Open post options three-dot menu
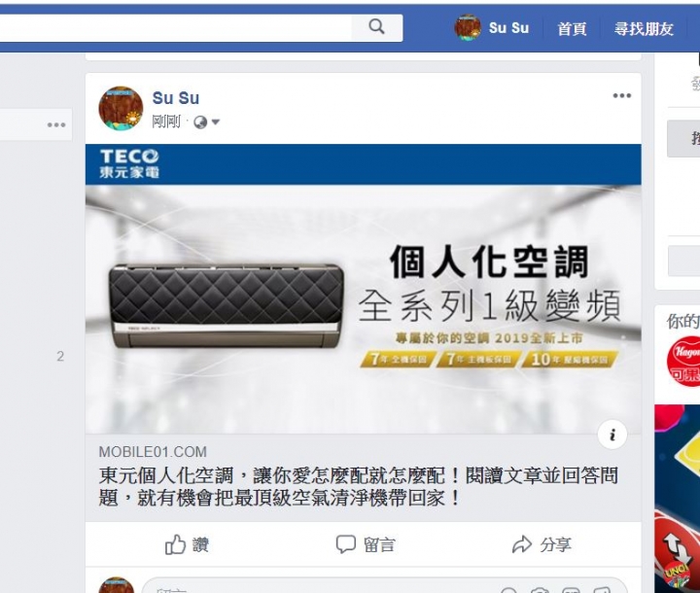Screen dimensions: 700x593 [622, 95]
